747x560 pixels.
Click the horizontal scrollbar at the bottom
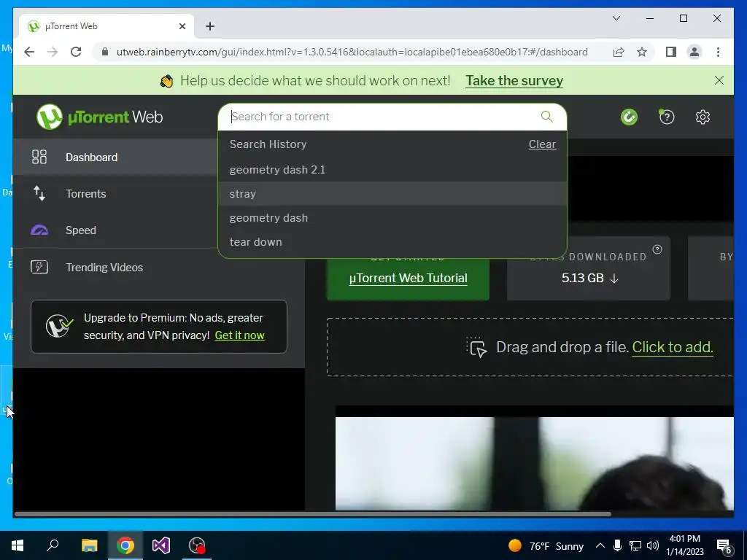pos(312,514)
